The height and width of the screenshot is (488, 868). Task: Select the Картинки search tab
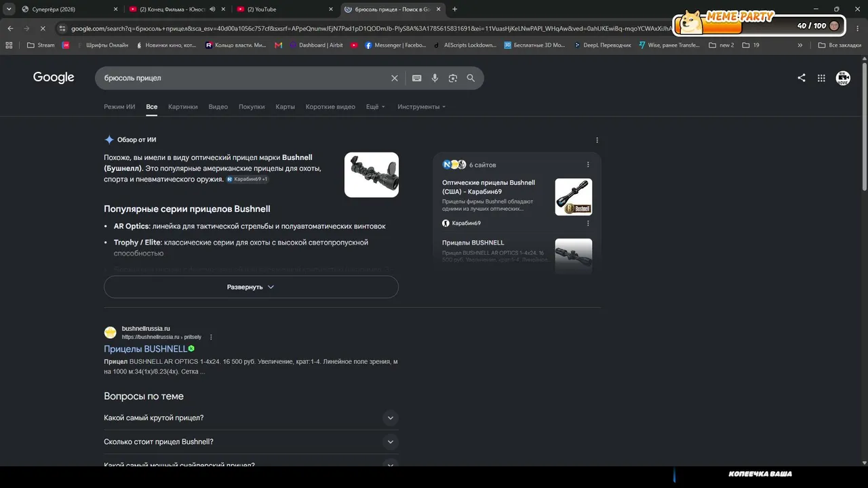pos(183,107)
